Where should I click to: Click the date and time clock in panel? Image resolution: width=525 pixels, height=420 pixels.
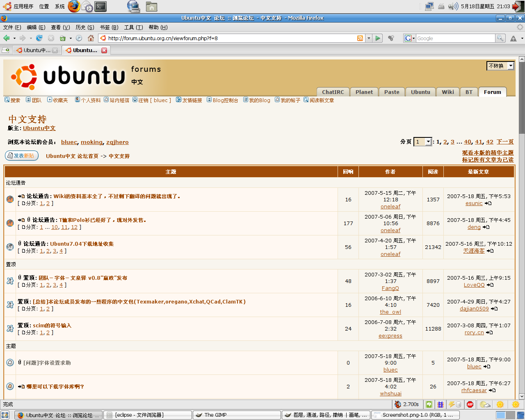coord(486,6)
